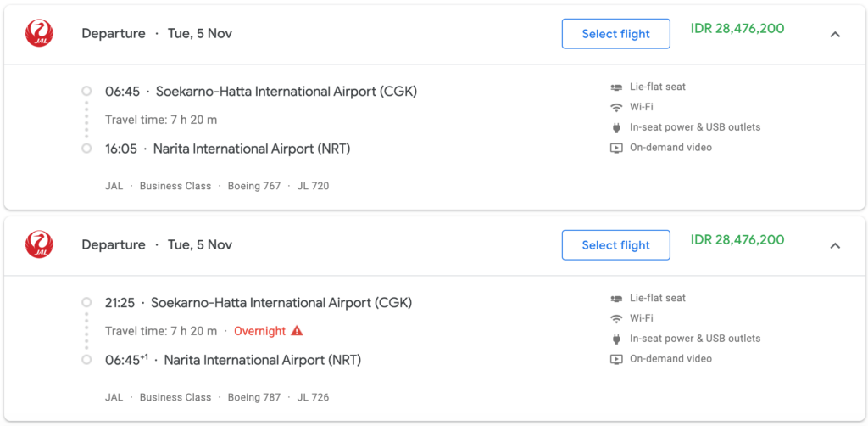Click the On-demand video icon for flight JL 726
Screen dimensions: 868x426
[616, 359]
